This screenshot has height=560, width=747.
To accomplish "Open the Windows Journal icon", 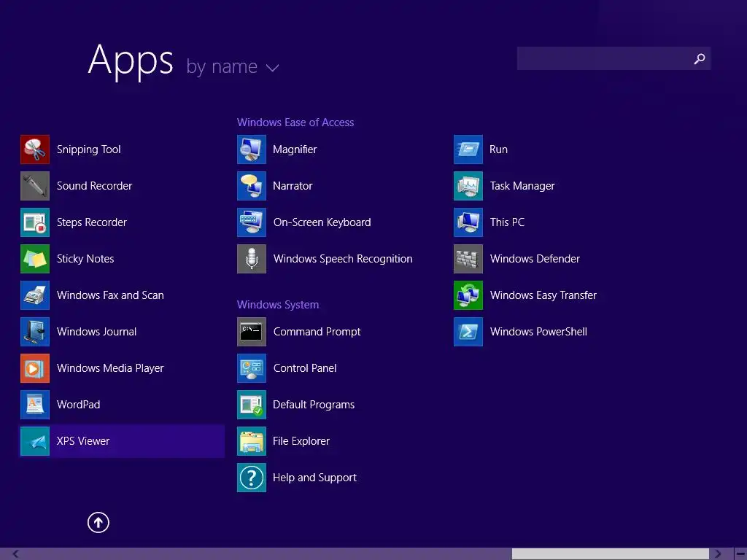I will coord(35,332).
